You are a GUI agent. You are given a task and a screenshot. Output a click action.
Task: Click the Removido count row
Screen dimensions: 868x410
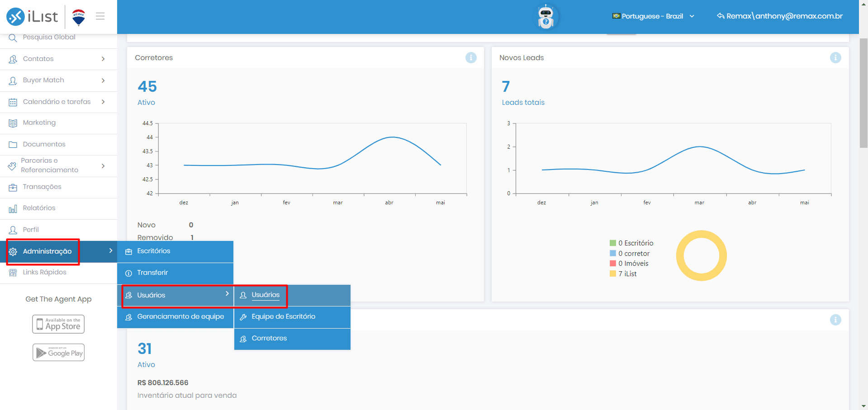click(166, 238)
